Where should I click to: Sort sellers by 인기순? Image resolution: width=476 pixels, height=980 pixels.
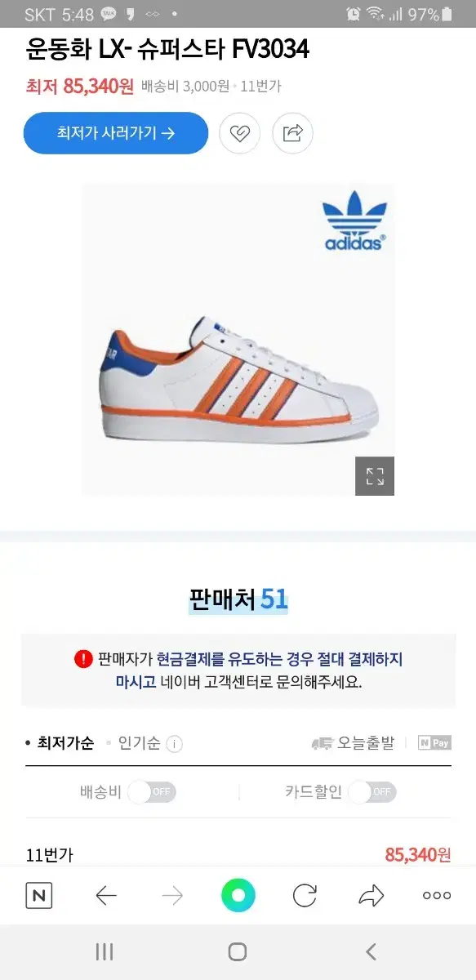tap(137, 743)
